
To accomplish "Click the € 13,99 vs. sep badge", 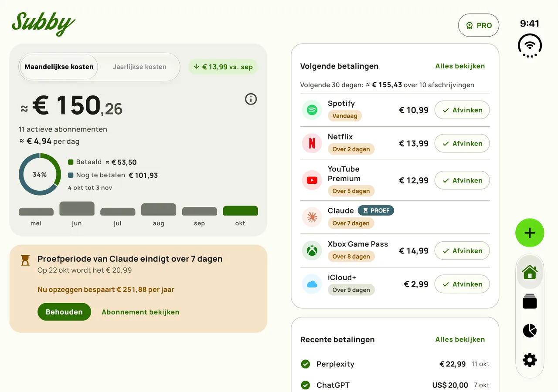I will (x=223, y=67).
